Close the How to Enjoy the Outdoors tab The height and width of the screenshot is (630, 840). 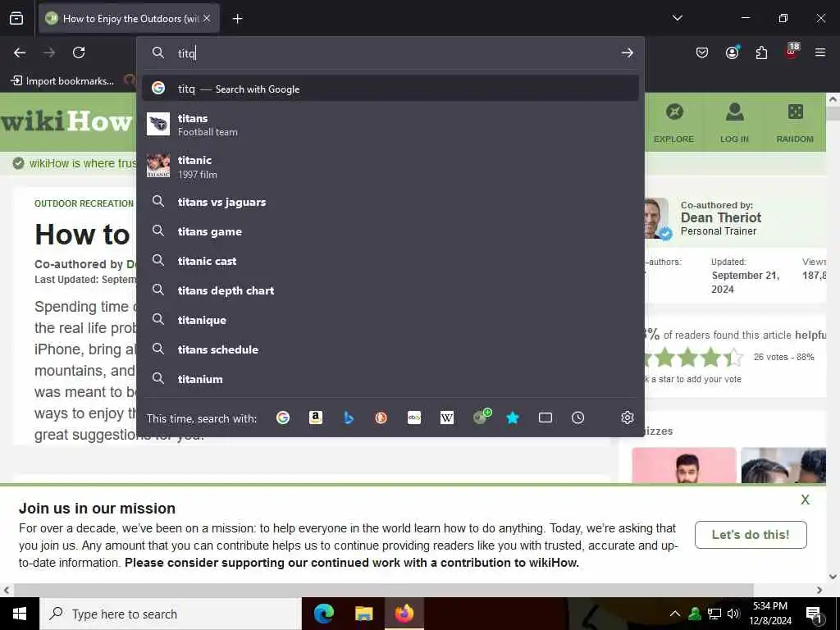(207, 18)
